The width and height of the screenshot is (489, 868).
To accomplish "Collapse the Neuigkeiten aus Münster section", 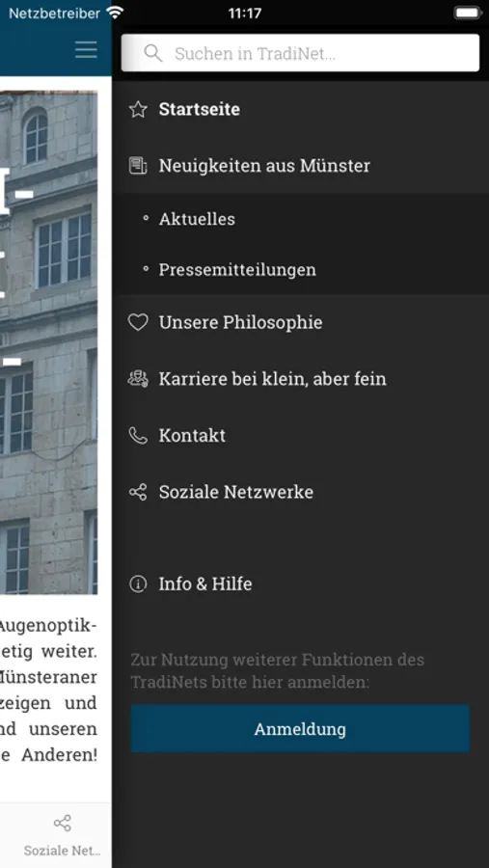I will pos(301,166).
